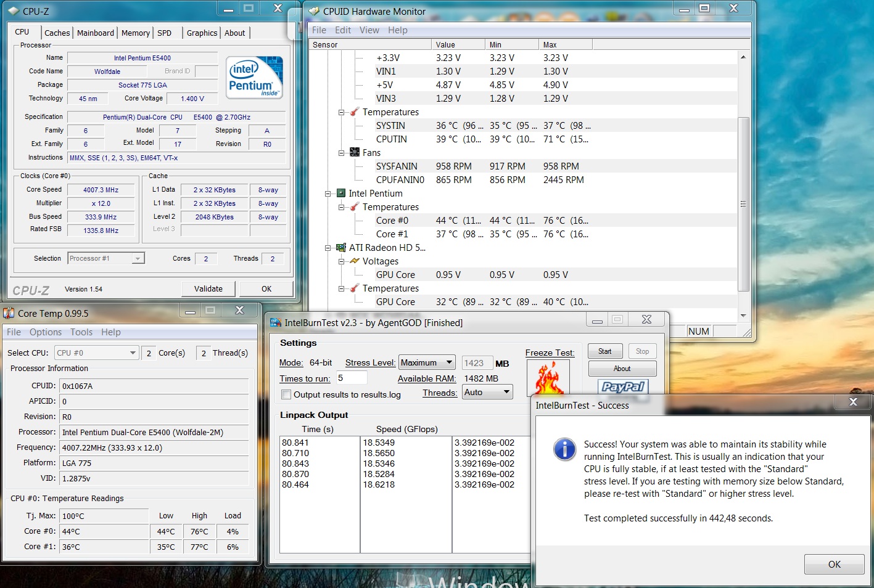
Task: Toggle Output results to results.log checkbox
Action: point(286,394)
